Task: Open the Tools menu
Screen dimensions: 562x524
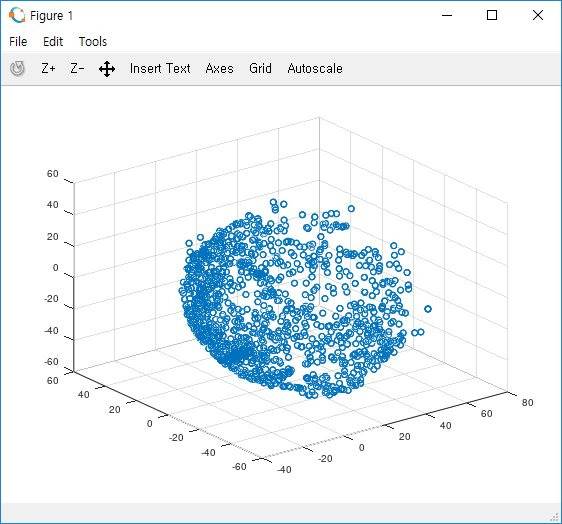Action: pyautogui.click(x=93, y=42)
